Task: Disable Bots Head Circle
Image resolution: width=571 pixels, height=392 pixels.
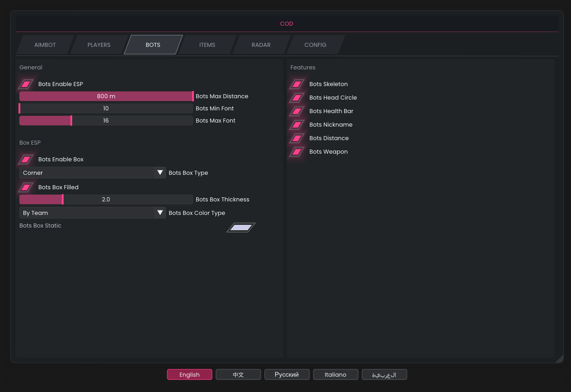Action: click(297, 98)
